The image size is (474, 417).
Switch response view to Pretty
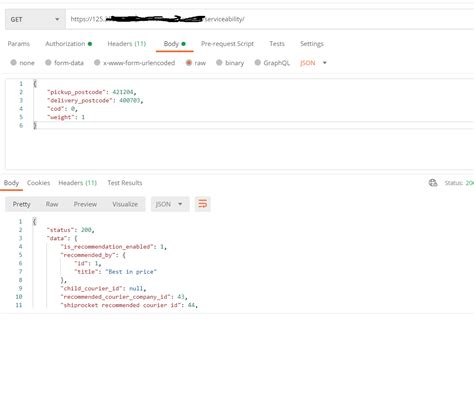[x=21, y=204]
